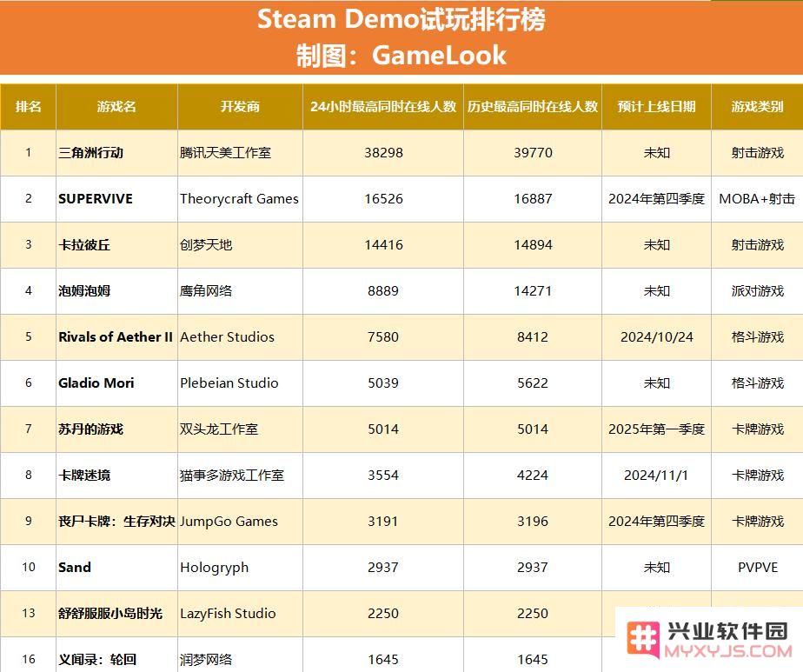Viewport: 803px width, 672px height.
Task: Select the game name 舒舒服服小岛时光
Action: click(x=110, y=614)
